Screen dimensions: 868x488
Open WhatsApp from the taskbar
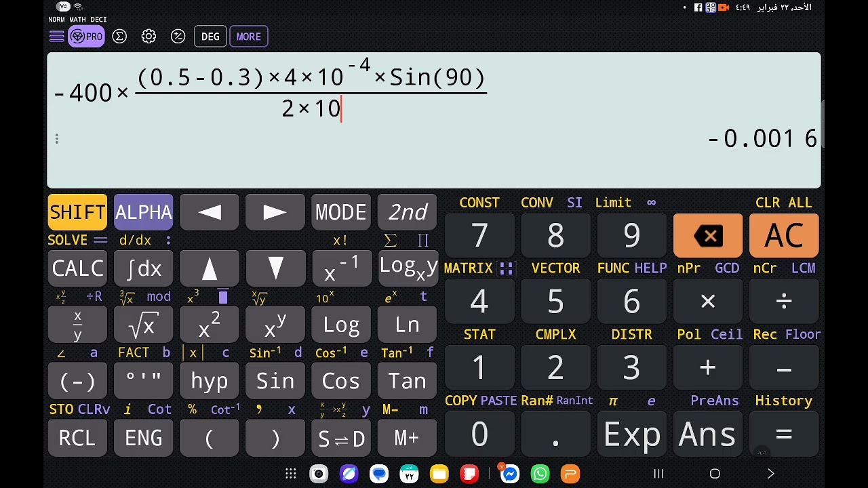pos(540,474)
